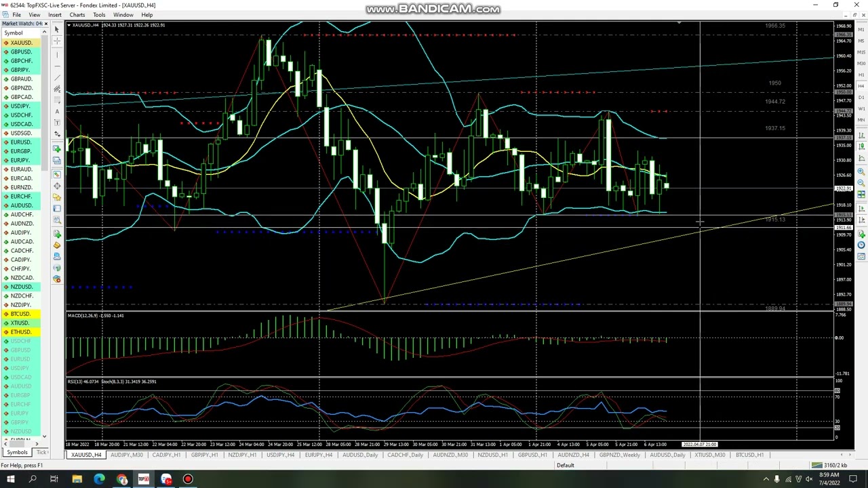The height and width of the screenshot is (488, 868).
Task: Tile chart windows icon
Action: point(861,193)
